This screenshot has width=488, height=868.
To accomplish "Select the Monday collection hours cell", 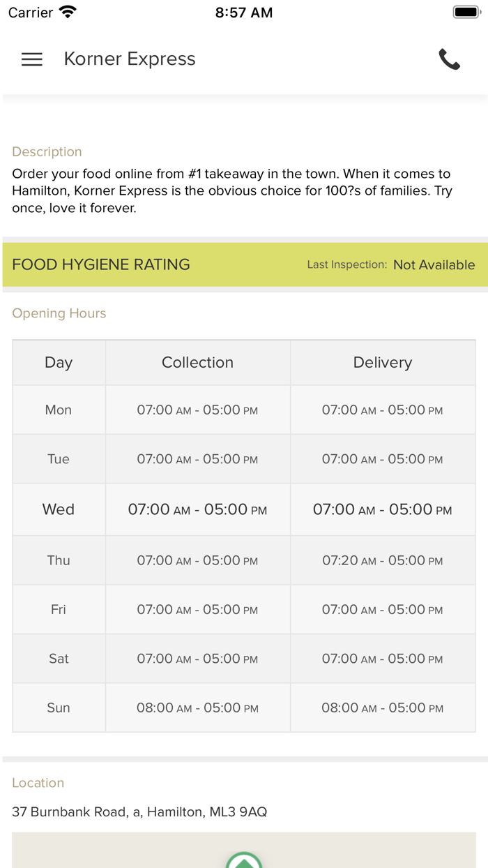I will pos(197,410).
